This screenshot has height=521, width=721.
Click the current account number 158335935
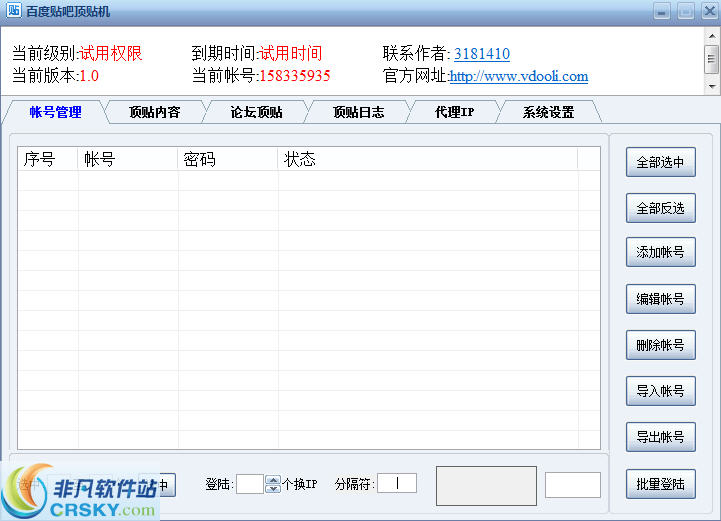pos(295,76)
